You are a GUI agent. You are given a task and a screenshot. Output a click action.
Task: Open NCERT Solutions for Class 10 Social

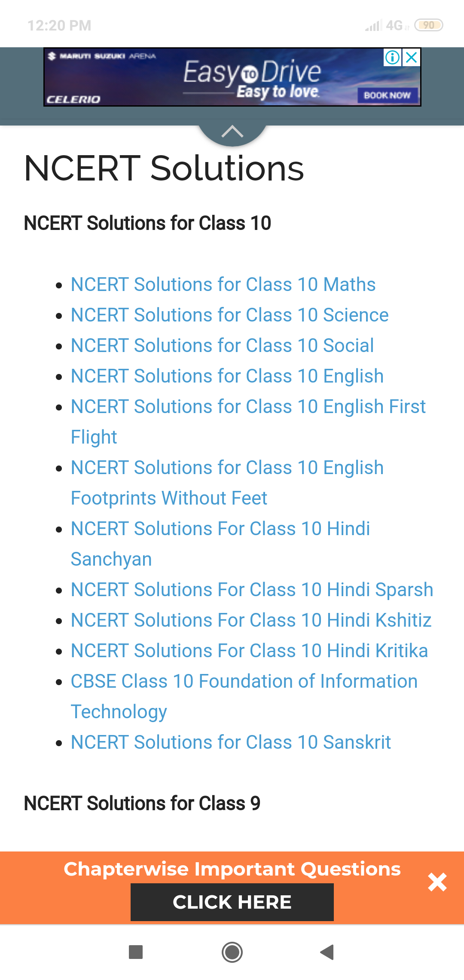[x=222, y=346]
